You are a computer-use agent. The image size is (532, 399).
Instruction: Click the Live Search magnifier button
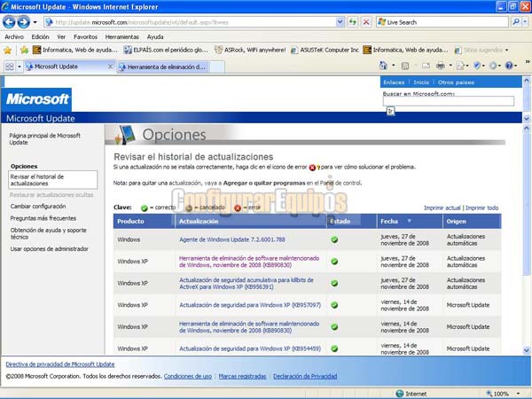click(x=516, y=22)
